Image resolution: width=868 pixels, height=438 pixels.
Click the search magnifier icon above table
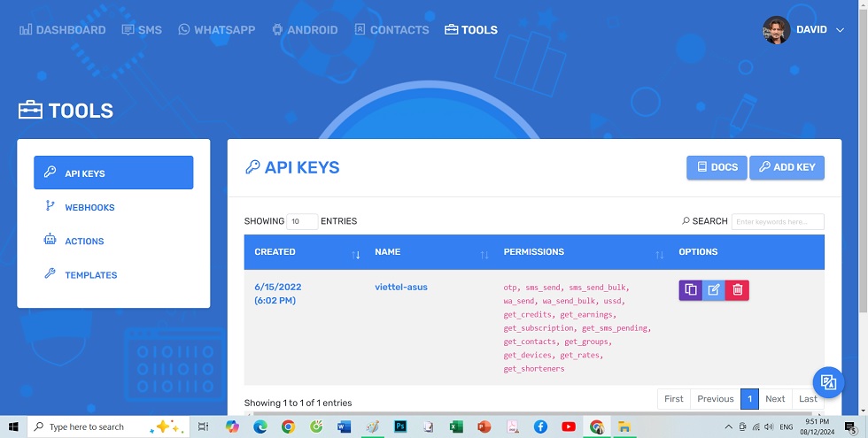(x=686, y=221)
